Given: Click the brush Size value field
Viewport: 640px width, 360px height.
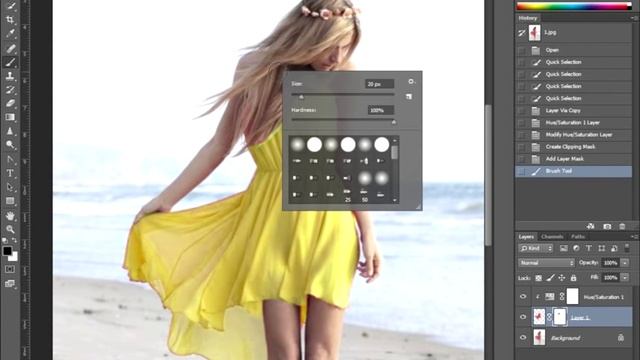Looking at the screenshot, I should click(380, 84).
